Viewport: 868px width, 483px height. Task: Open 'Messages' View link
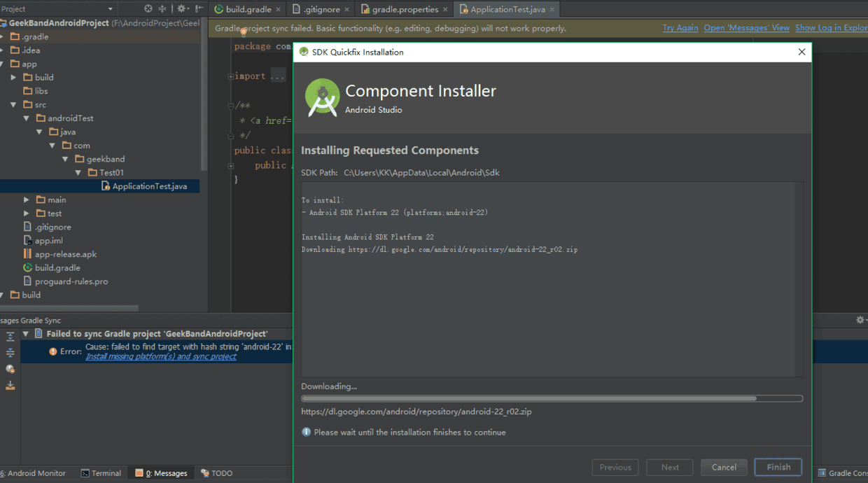coord(747,28)
